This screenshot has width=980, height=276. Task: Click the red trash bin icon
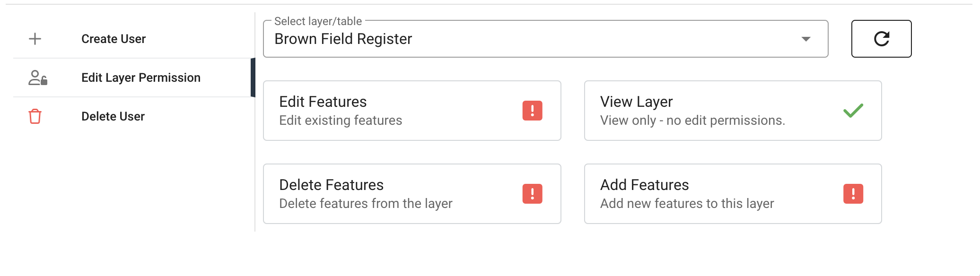(35, 116)
